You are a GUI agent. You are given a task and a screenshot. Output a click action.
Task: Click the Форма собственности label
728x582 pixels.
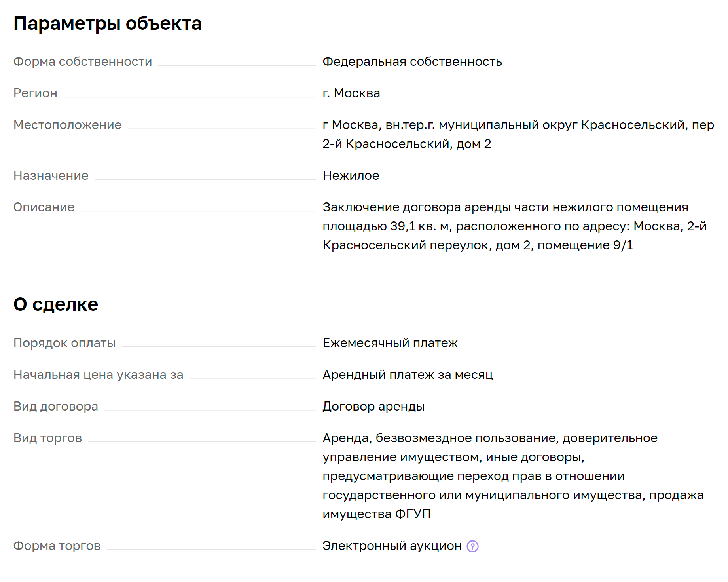[x=83, y=62]
